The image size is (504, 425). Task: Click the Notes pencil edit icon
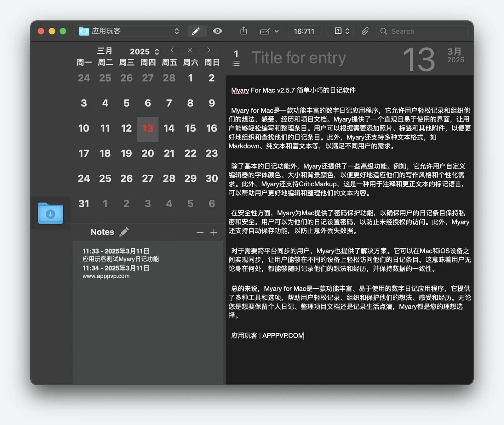pos(124,232)
